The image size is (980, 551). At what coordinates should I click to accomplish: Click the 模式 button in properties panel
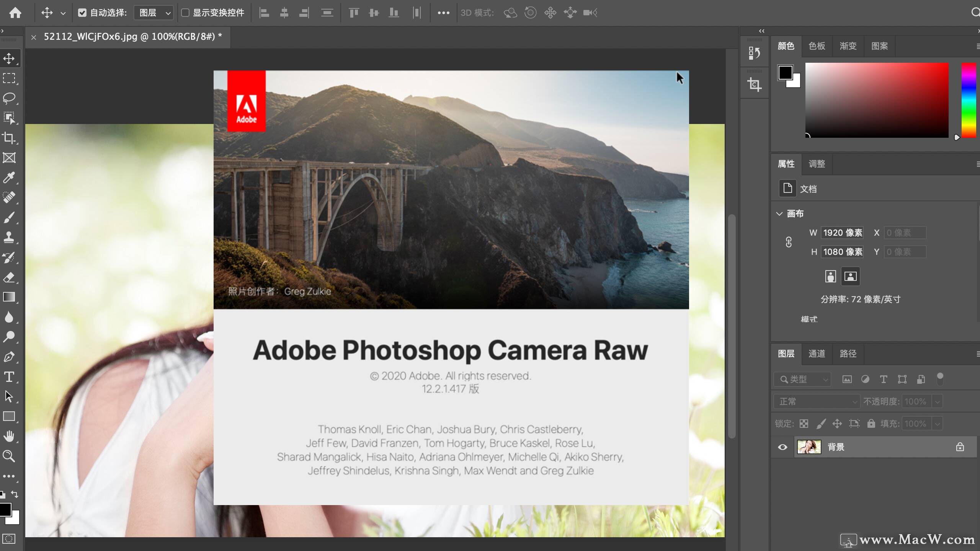click(809, 319)
